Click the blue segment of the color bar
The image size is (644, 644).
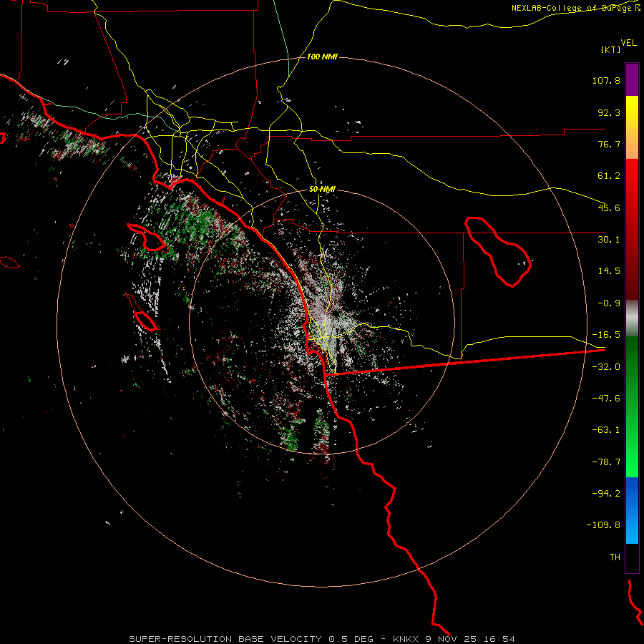point(632,510)
